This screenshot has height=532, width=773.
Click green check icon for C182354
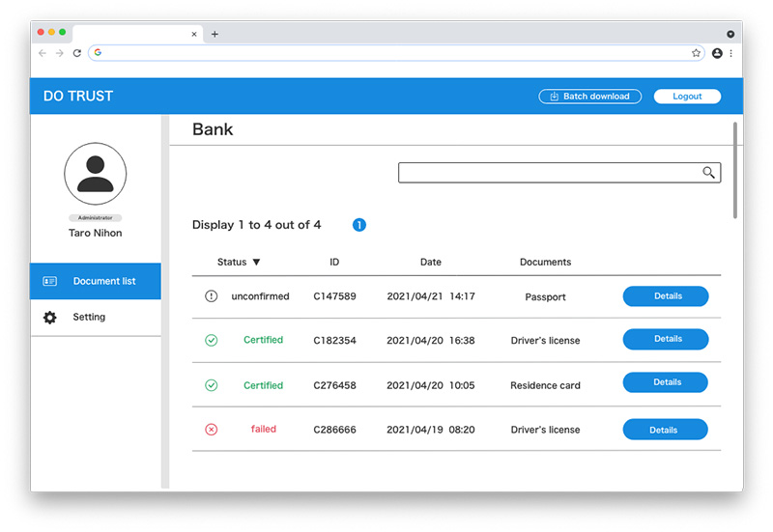(x=212, y=340)
